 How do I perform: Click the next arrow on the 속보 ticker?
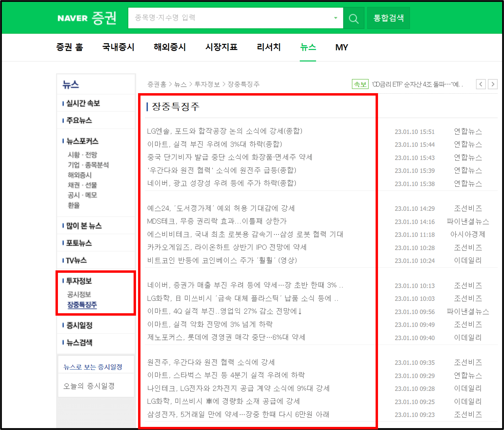click(493, 84)
